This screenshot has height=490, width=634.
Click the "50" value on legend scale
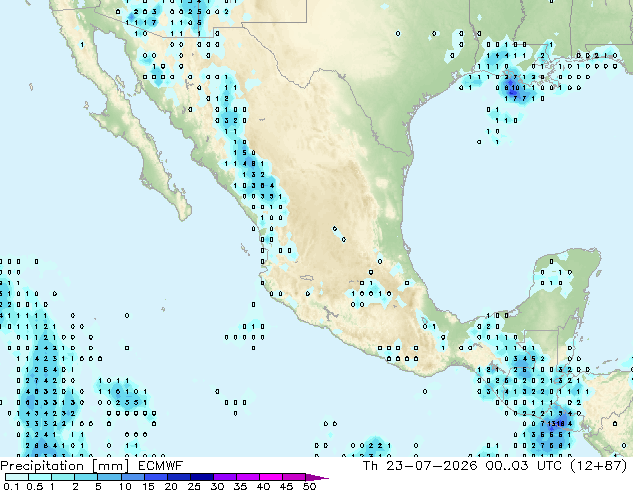309,486
